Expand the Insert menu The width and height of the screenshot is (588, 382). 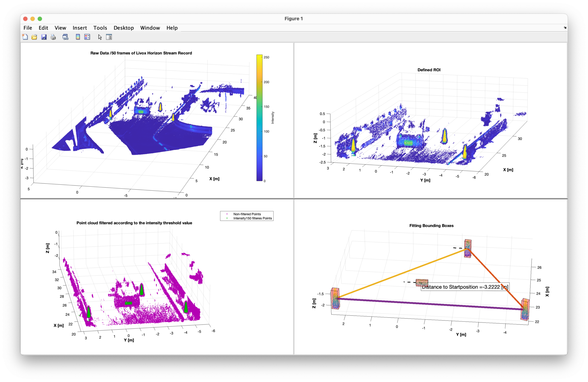point(80,28)
